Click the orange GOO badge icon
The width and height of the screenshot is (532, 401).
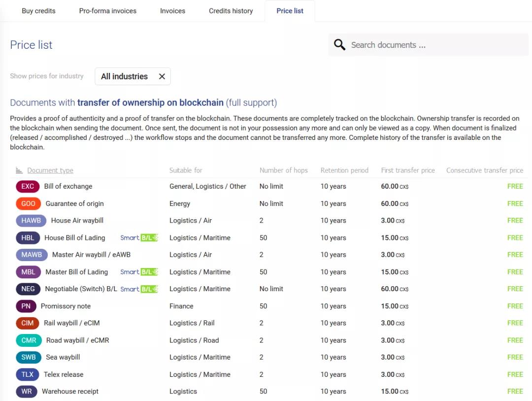(28, 203)
